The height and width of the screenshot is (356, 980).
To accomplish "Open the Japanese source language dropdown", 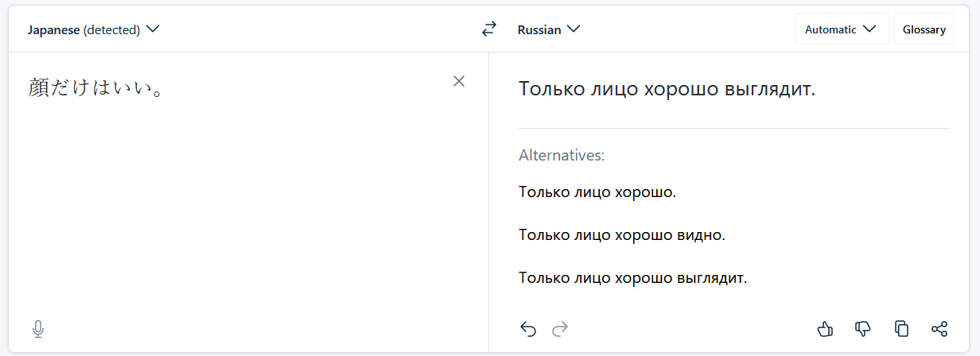I will (94, 29).
